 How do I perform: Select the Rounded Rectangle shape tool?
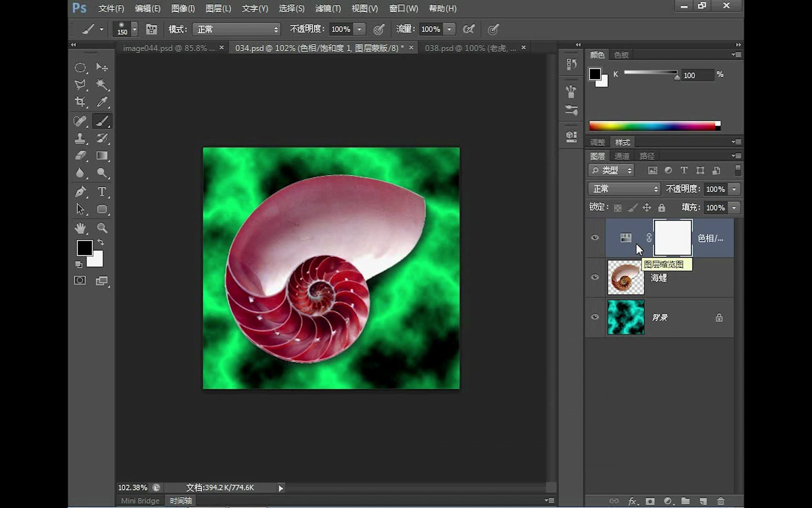(x=102, y=209)
